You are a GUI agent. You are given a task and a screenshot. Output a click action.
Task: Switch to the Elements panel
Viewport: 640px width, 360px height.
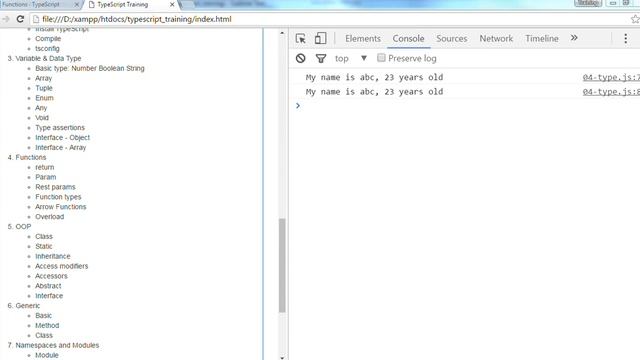(363, 38)
